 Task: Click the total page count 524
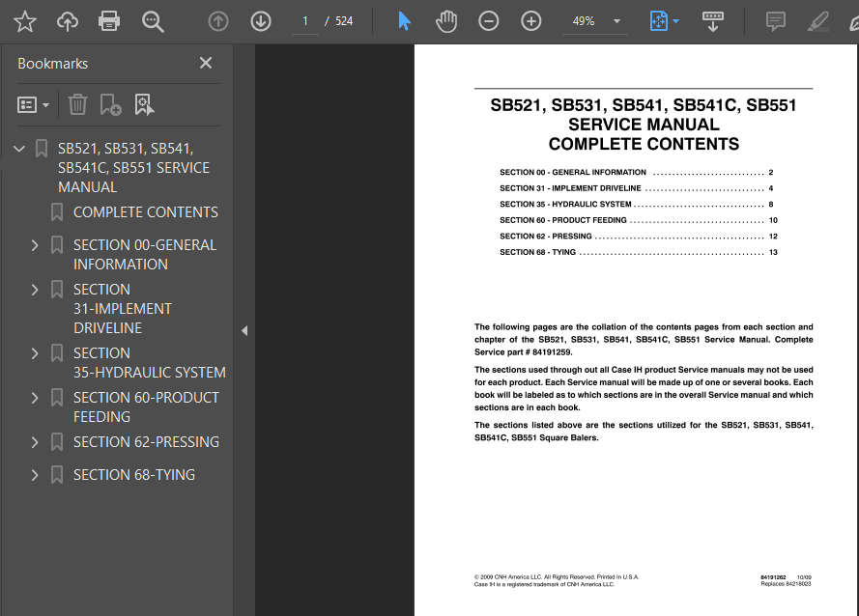tap(344, 21)
